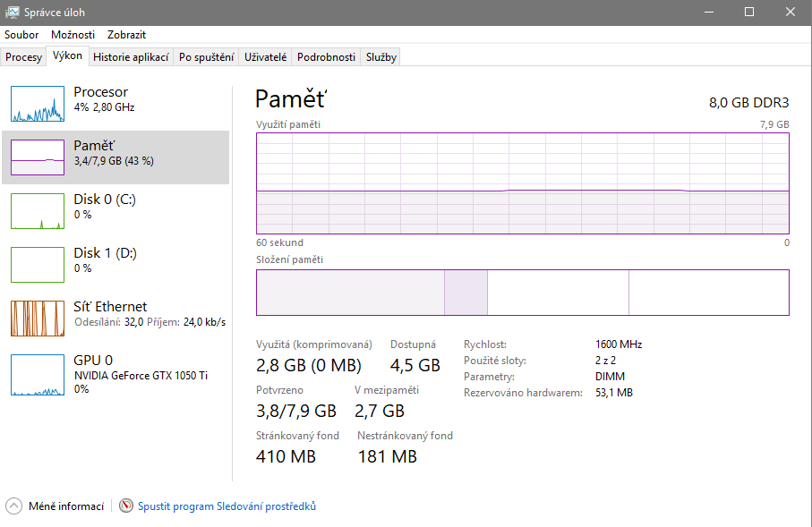812x527 pixels.
Task: Select Síť Ethernet network graph icon
Action: click(38, 319)
